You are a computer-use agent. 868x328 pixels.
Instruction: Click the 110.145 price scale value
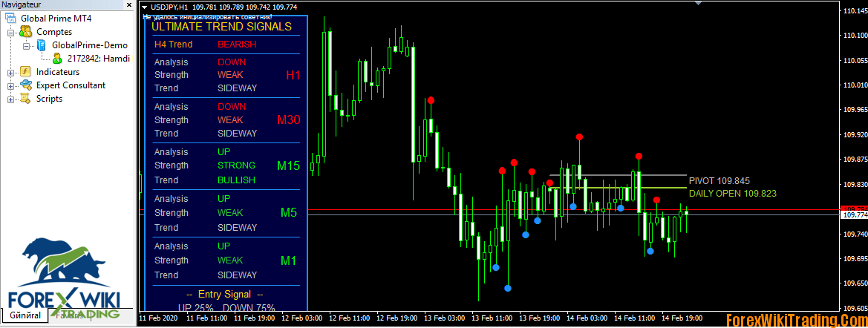(855, 11)
